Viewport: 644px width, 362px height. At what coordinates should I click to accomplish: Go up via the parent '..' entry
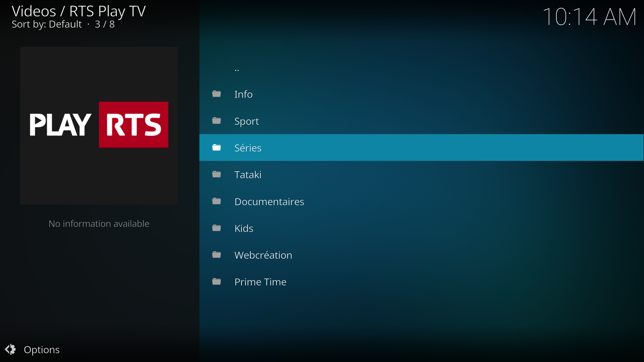tap(237, 69)
